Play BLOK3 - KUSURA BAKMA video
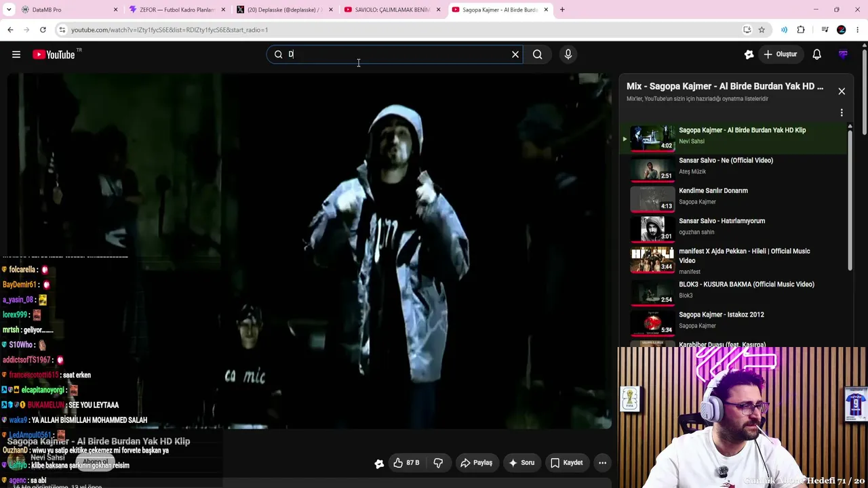This screenshot has width=868, height=488. (747, 285)
